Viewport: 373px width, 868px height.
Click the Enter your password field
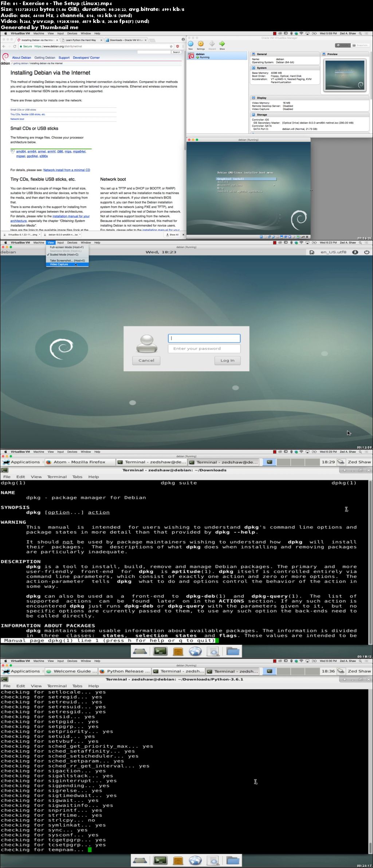[x=204, y=349]
